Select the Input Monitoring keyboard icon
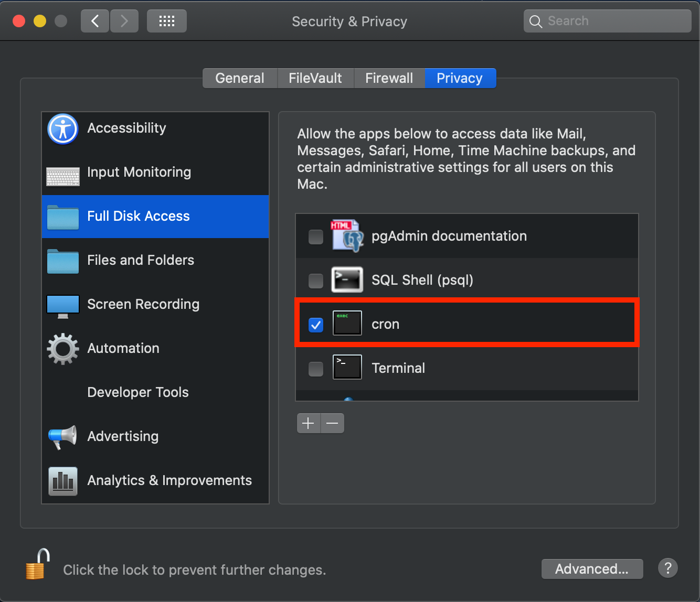 pyautogui.click(x=63, y=177)
